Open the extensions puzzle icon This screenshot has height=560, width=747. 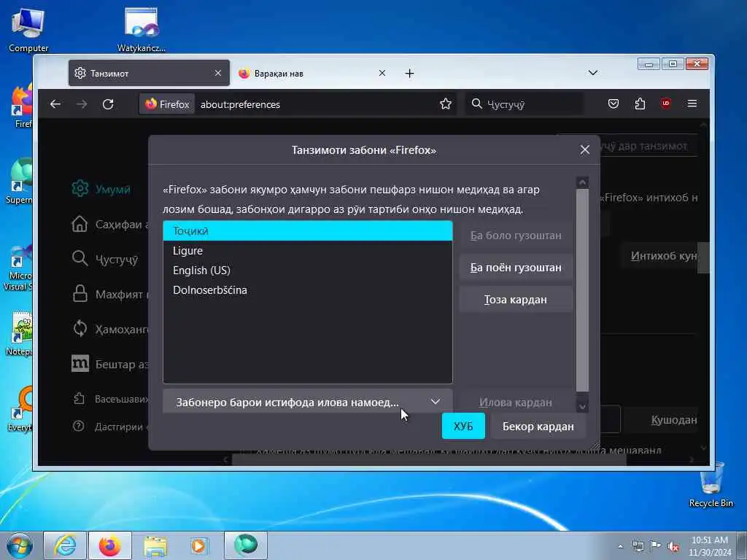pos(640,104)
